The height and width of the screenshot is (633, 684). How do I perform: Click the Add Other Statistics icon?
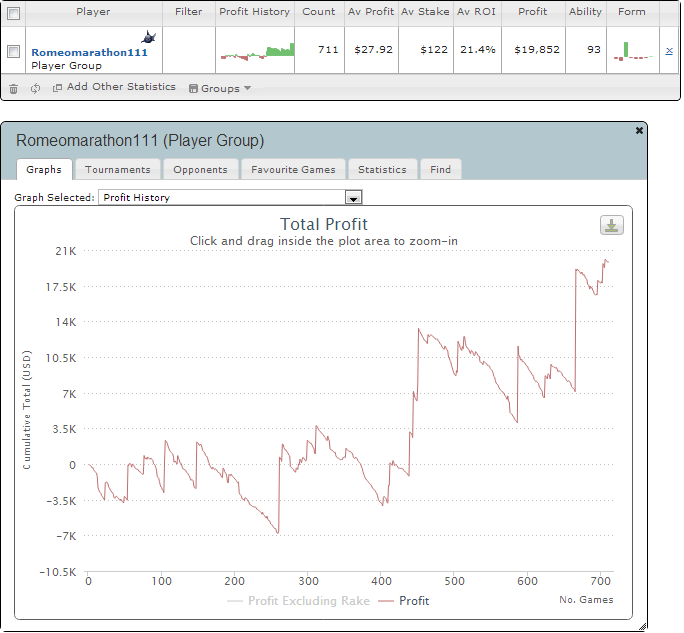tap(57, 88)
